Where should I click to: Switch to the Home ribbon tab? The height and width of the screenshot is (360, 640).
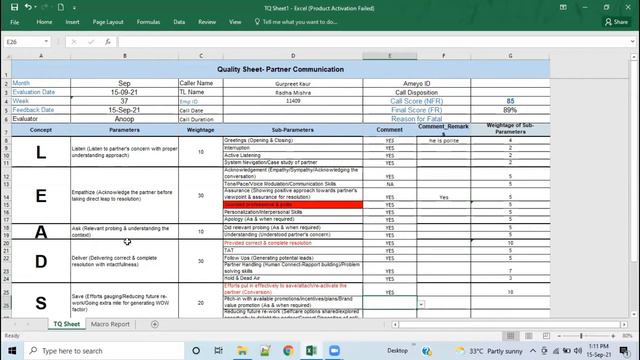[x=44, y=22]
